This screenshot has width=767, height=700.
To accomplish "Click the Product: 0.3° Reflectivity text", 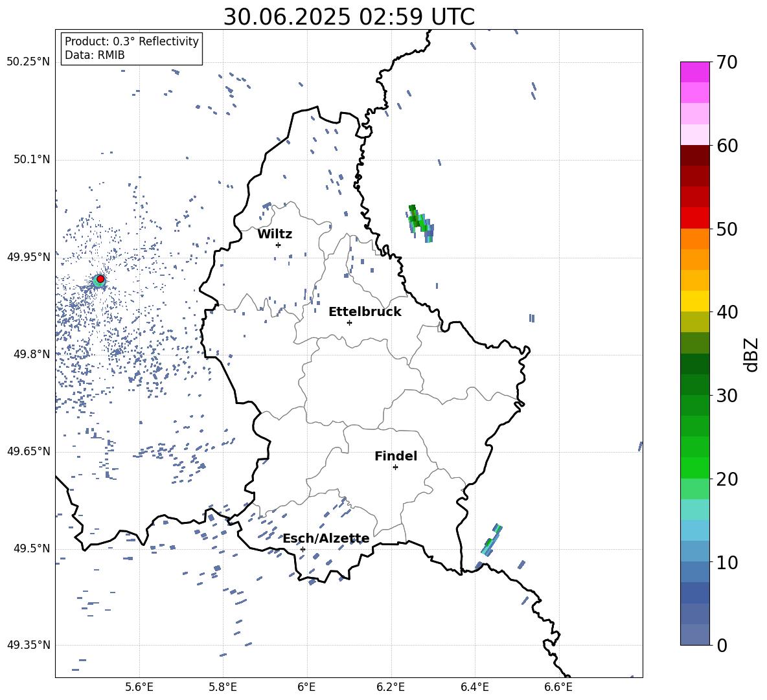I will tap(132, 41).
